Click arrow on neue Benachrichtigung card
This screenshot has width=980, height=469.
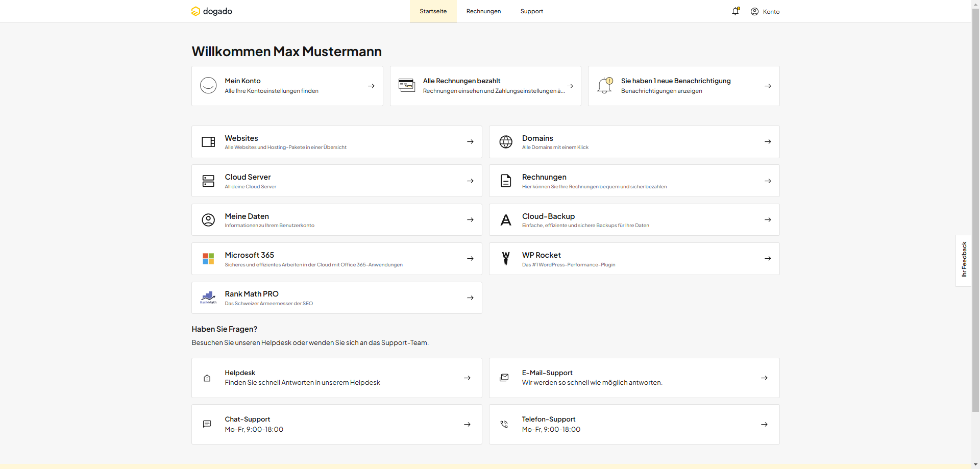point(768,86)
